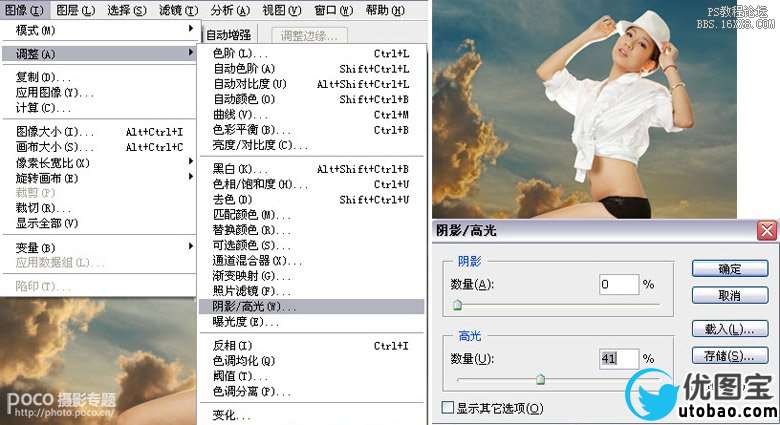Expand 变量(B) submenu
The width and height of the screenshot is (780, 425).
pyautogui.click(x=99, y=247)
